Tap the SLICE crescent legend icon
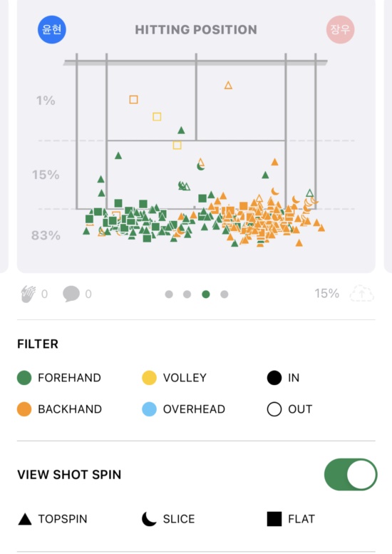Viewport: 392px width, 554px height. 149,519
